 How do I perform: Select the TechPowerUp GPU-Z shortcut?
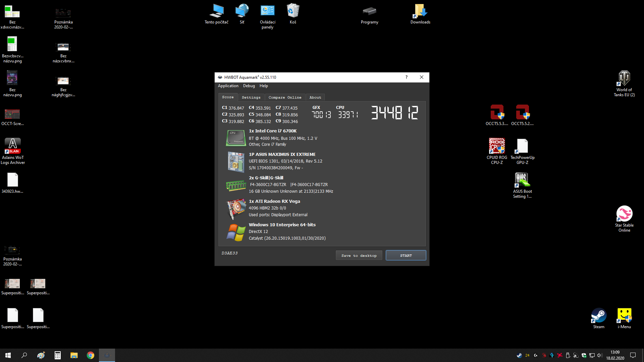522,151
